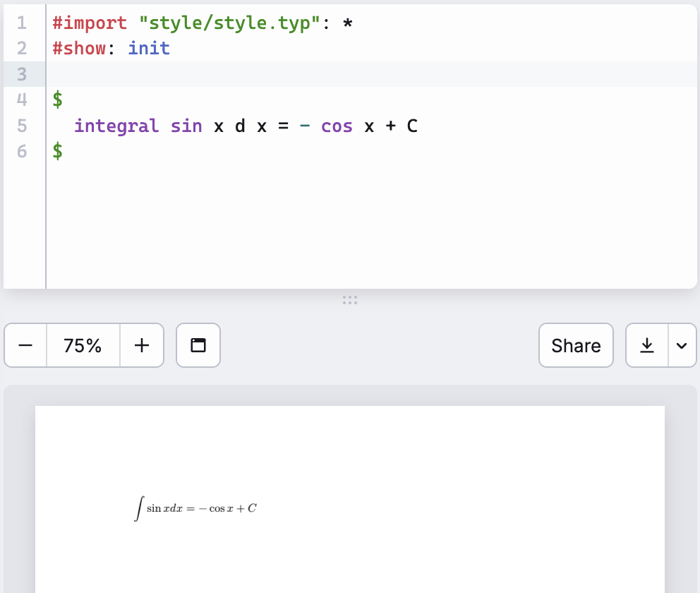The width and height of the screenshot is (700, 593).
Task: Zoom out with the minus button
Action: pyautogui.click(x=25, y=345)
